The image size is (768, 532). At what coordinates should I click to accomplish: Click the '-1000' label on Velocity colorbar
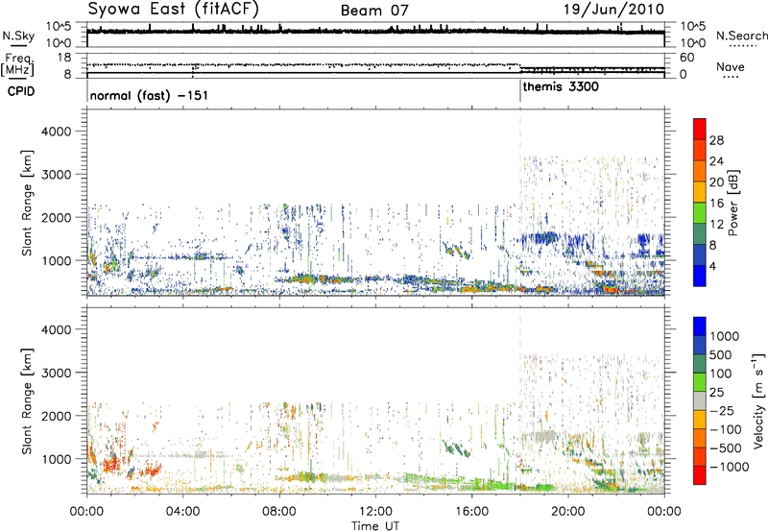click(729, 467)
